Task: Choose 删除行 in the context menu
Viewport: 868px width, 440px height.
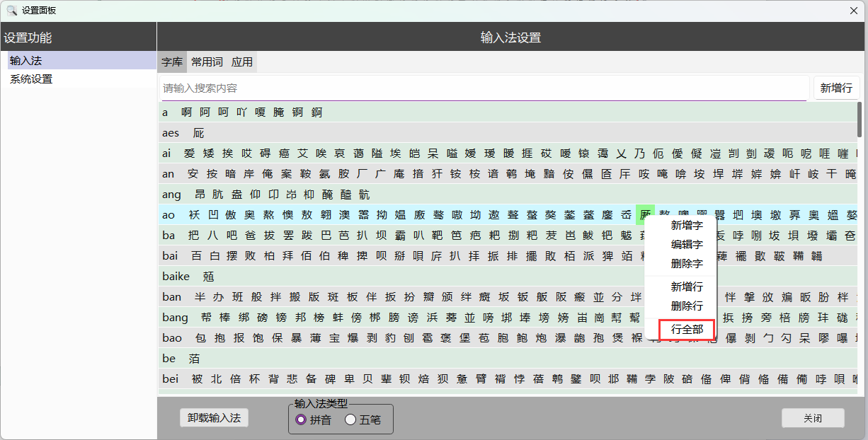Action: coord(687,306)
